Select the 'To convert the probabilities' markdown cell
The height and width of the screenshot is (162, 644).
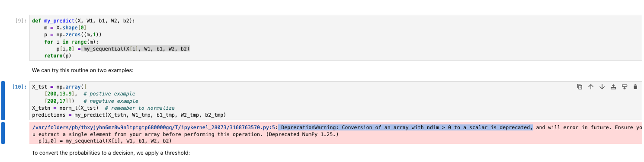click(111, 153)
